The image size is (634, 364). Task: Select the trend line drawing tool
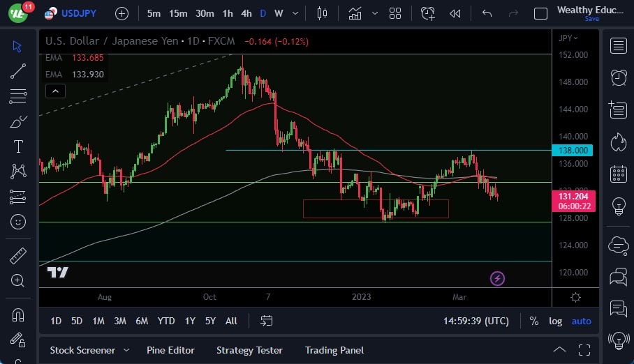pos(18,71)
